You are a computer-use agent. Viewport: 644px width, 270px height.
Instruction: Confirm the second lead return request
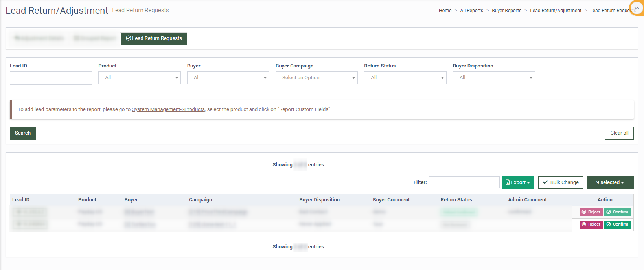tap(617, 224)
